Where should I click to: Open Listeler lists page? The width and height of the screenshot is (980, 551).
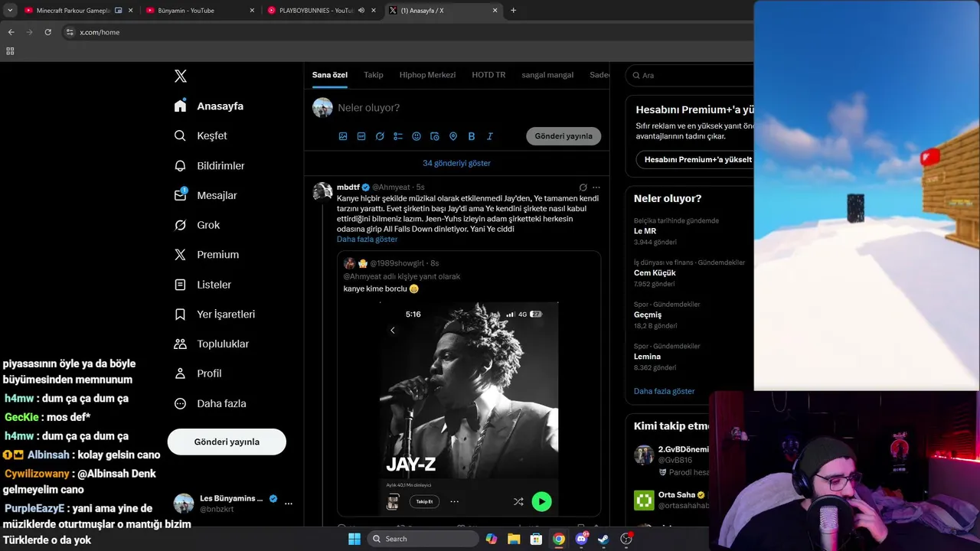pyautogui.click(x=202, y=285)
